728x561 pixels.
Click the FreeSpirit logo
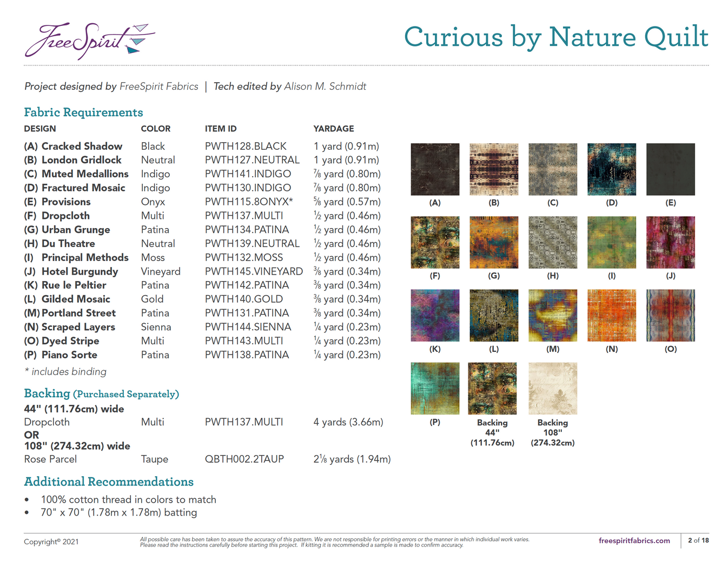(89, 39)
